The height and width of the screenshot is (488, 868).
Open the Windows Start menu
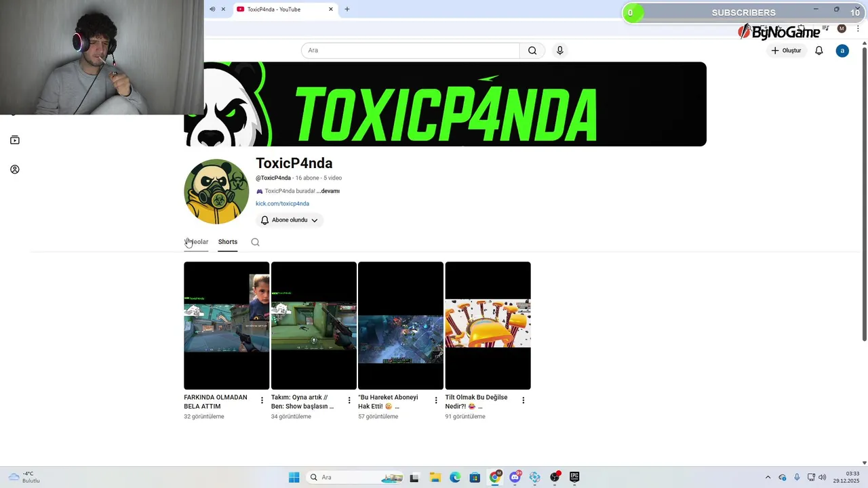[294, 477]
